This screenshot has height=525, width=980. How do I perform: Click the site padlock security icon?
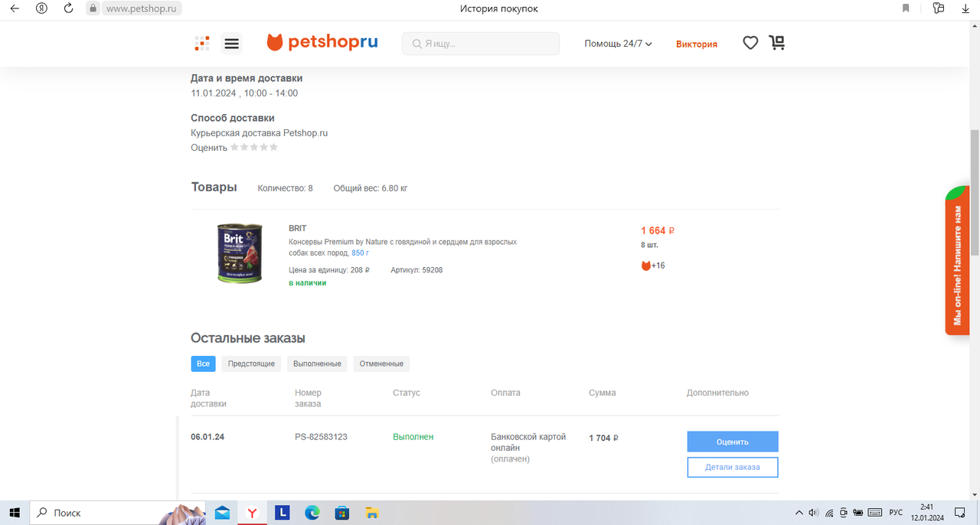93,8
